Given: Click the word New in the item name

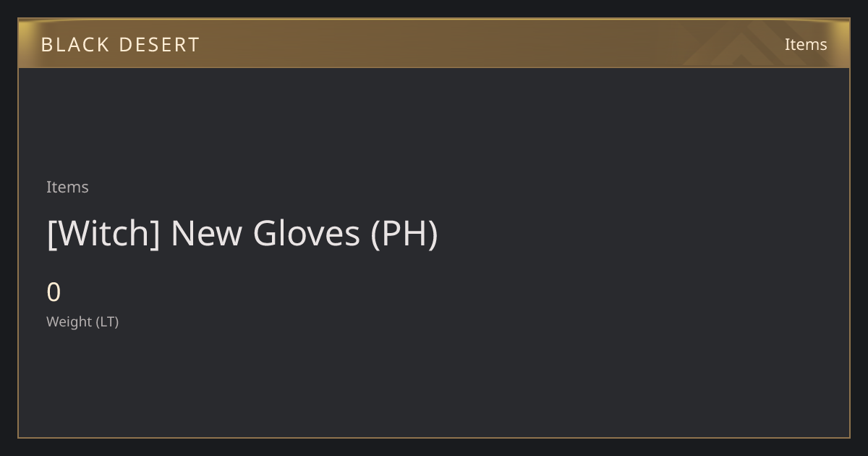Looking at the screenshot, I should 206,234.
